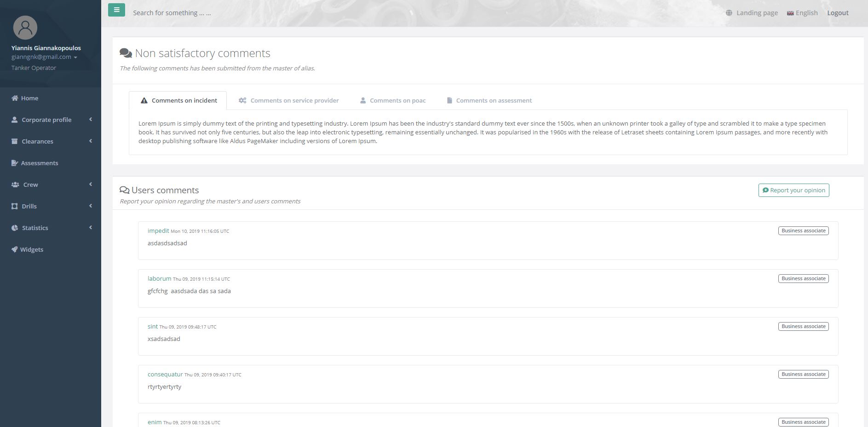The width and height of the screenshot is (868, 427).
Task: Select the Comments on assessment tab
Action: pos(489,100)
